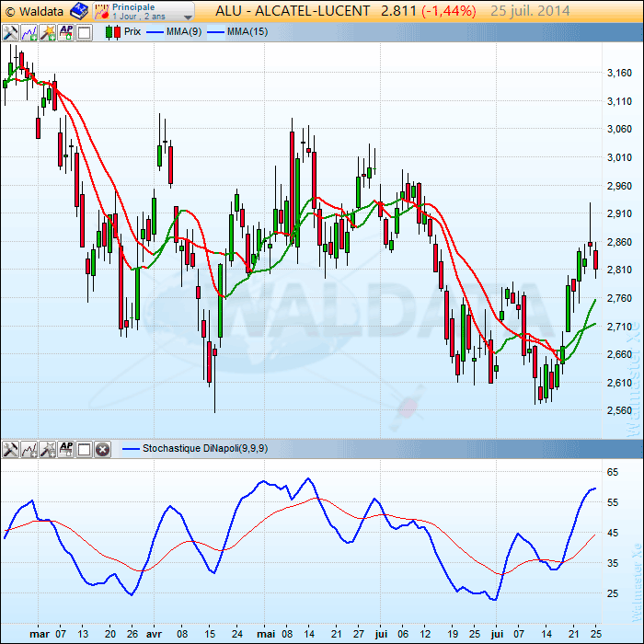Viewport: 644px width, 644px height.
Task: Click '1 Jour , 2 ans' period text
Action: pos(139,17)
